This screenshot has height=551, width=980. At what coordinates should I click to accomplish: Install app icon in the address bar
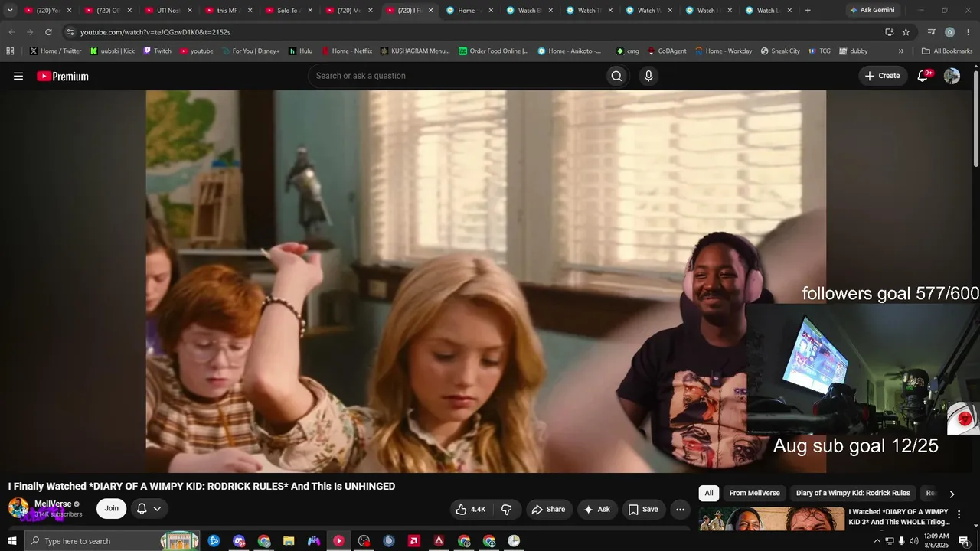[889, 32]
